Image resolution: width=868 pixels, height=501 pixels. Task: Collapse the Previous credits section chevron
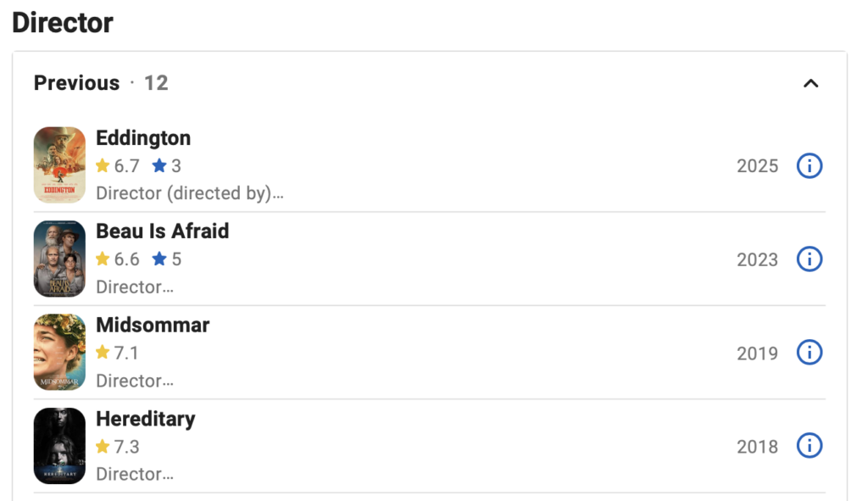click(x=810, y=84)
